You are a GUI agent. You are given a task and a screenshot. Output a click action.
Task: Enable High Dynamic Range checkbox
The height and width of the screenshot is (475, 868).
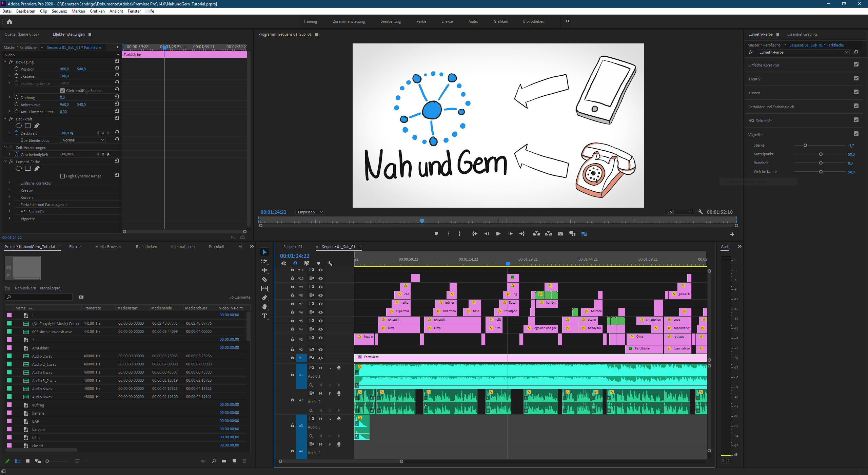pyautogui.click(x=62, y=176)
